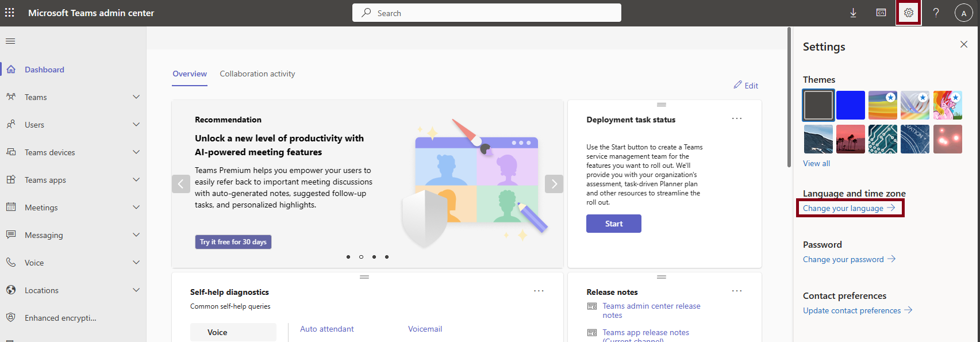Open the Help question mark icon
The width and height of the screenshot is (980, 342).
point(936,13)
